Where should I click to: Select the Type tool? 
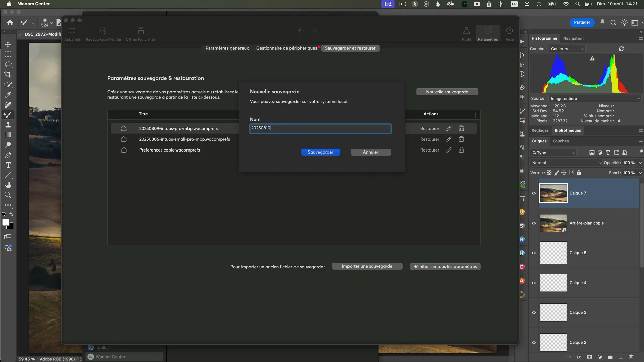pos(8,165)
